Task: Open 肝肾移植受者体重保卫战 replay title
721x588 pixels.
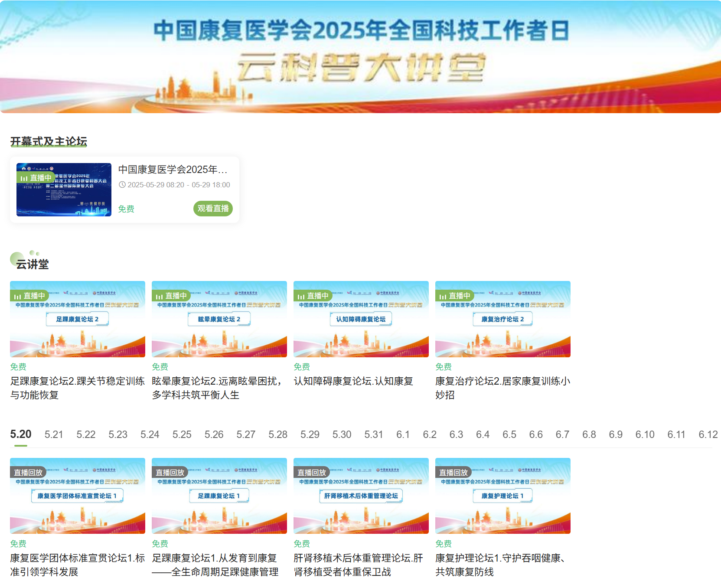Action: point(358,565)
